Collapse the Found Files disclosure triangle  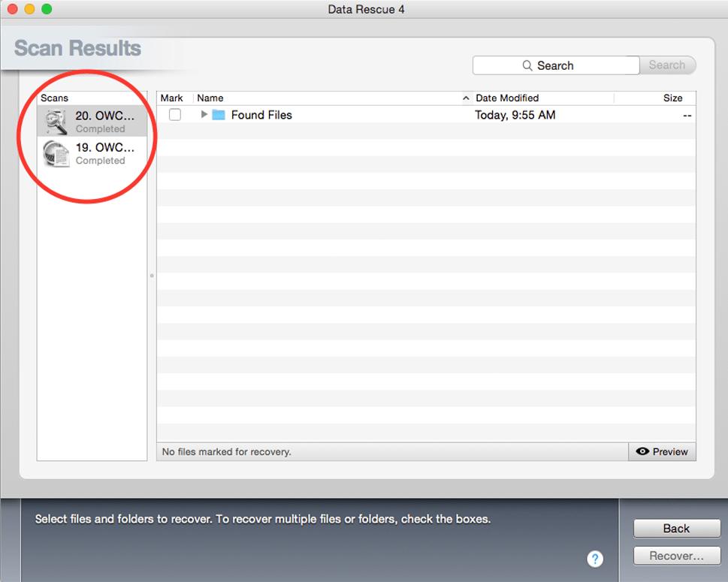203,115
